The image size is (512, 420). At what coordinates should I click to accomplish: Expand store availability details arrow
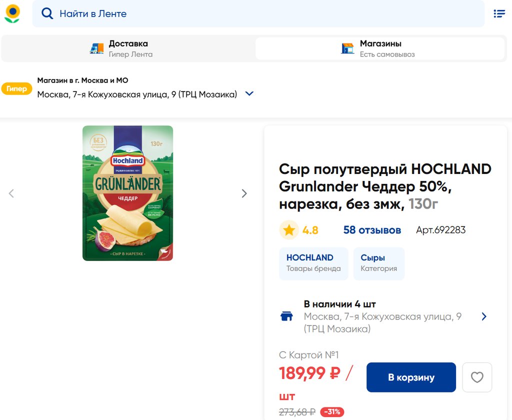coord(483,316)
